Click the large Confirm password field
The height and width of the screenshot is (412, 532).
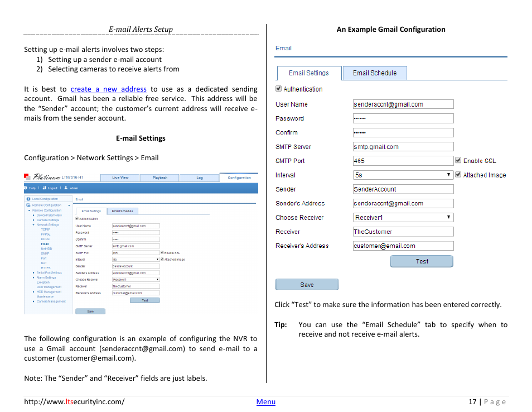403,132
